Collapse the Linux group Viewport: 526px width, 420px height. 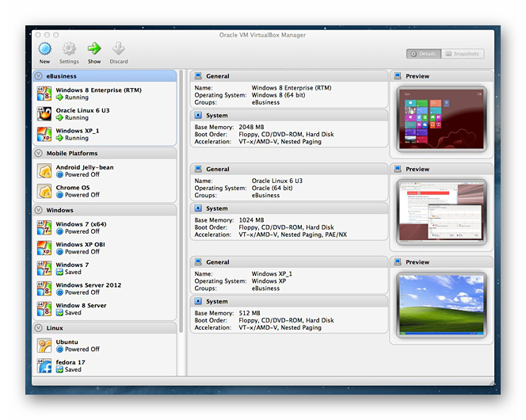pos(39,327)
